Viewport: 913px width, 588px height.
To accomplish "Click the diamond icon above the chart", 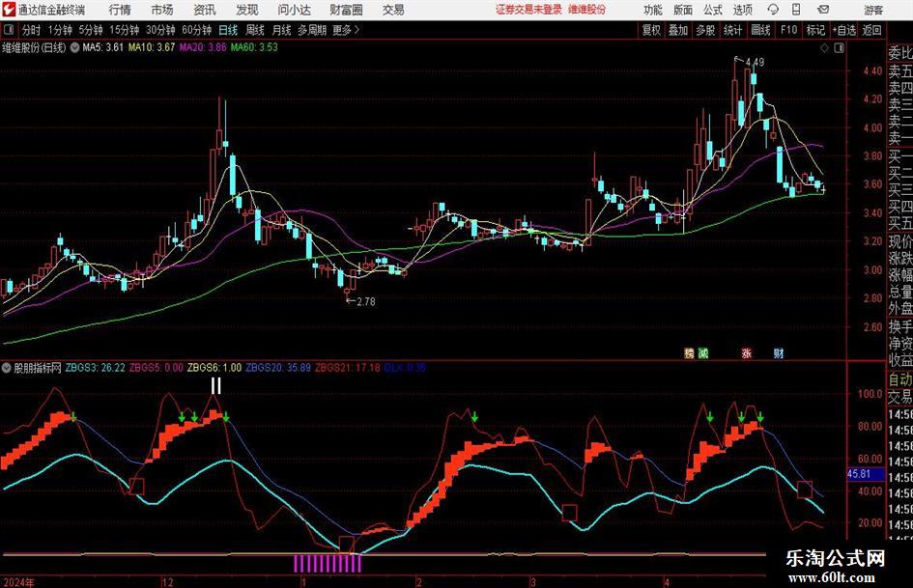I will point(824,48).
